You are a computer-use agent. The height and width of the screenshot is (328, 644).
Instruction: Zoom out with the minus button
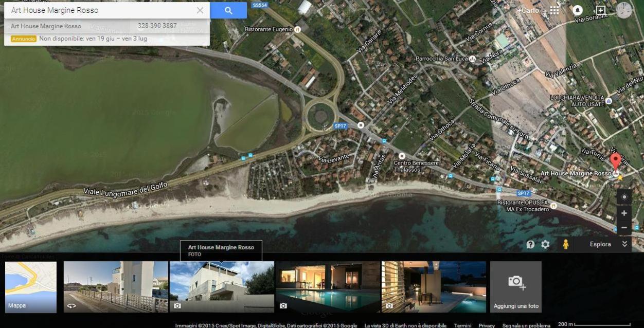[624, 227]
